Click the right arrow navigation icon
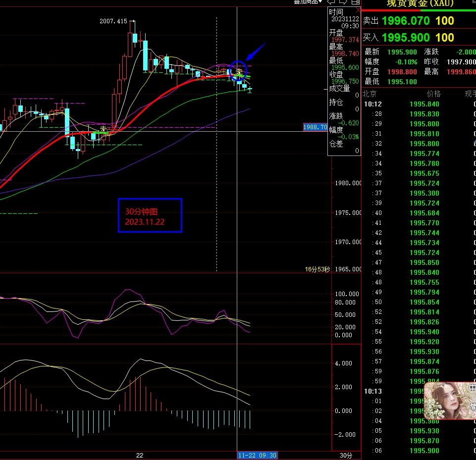The image size is (476, 460). point(344,2)
